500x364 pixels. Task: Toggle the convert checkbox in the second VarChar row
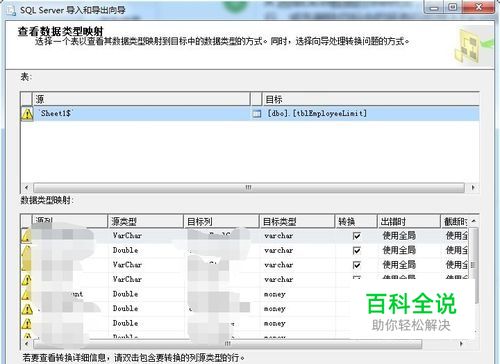pos(356,265)
